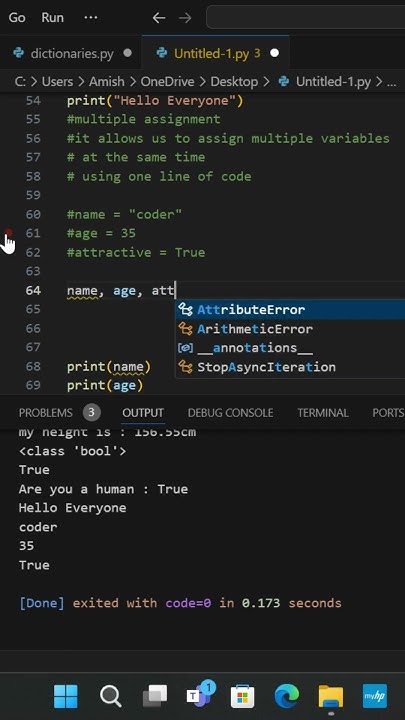Open Microsoft Edge browser icon
The height and width of the screenshot is (720, 405).
[x=287, y=697]
